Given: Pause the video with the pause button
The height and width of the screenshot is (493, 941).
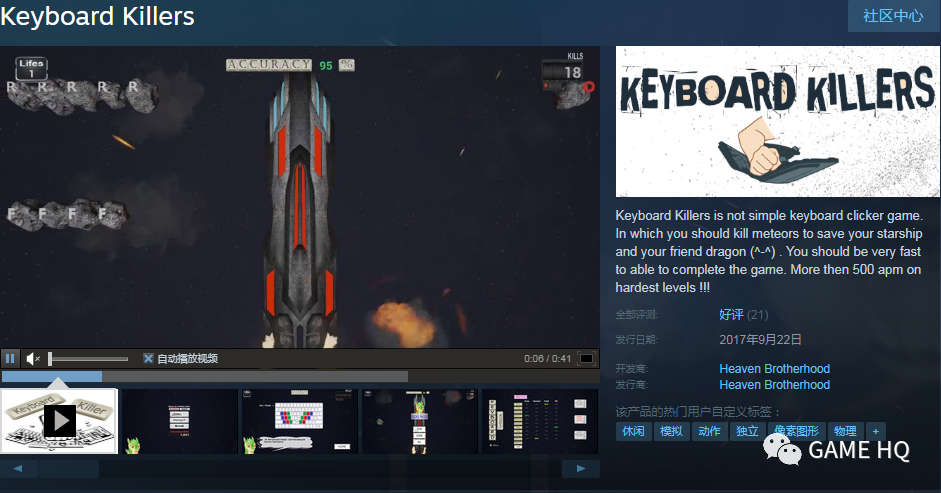Looking at the screenshot, I should pyautogui.click(x=10, y=358).
